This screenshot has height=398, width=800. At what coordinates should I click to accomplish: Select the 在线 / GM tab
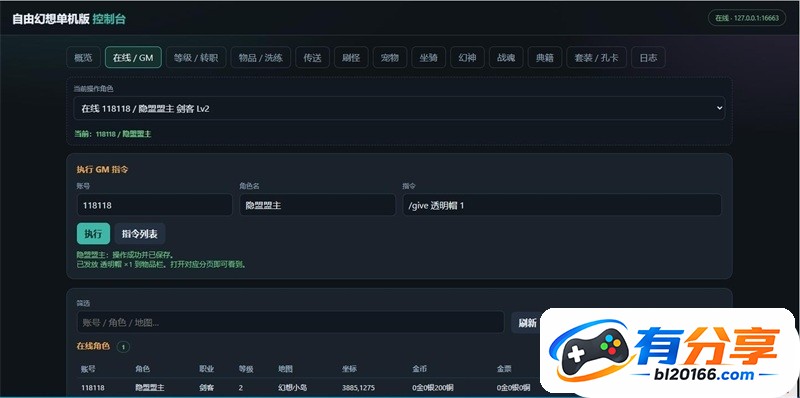pos(133,58)
